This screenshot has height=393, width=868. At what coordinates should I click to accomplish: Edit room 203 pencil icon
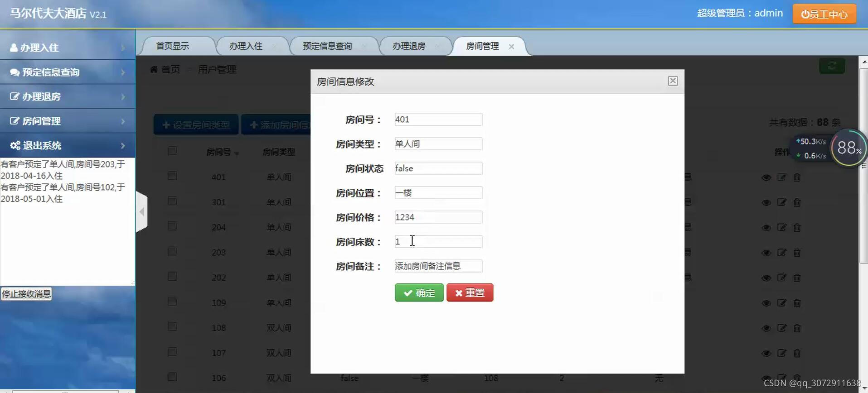point(781,253)
